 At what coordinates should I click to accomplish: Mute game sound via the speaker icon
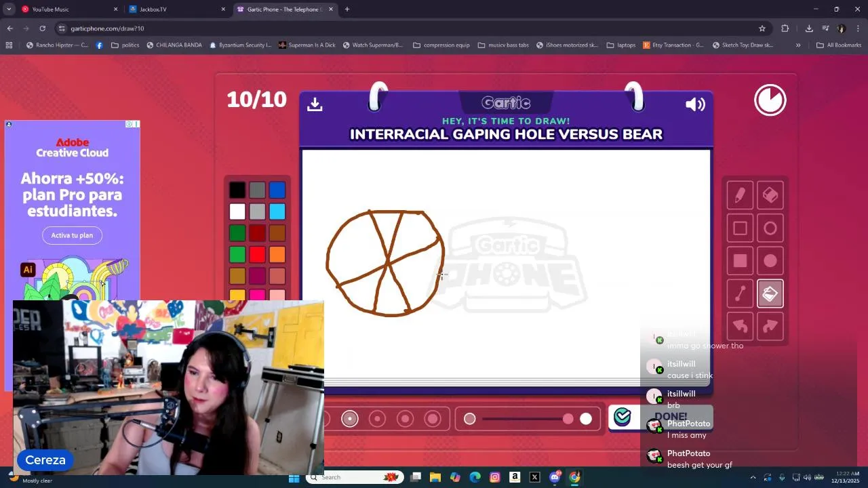coord(695,104)
